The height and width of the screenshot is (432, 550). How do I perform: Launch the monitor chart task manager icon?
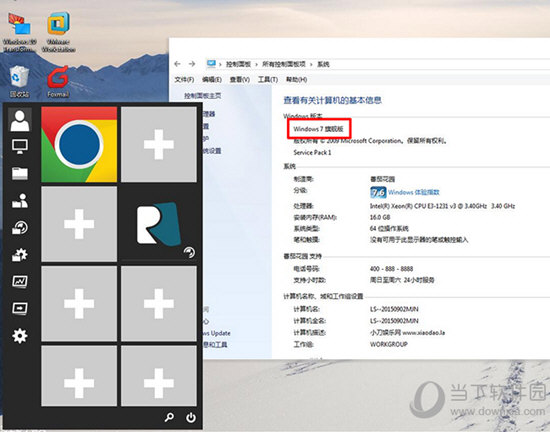pos(20,281)
